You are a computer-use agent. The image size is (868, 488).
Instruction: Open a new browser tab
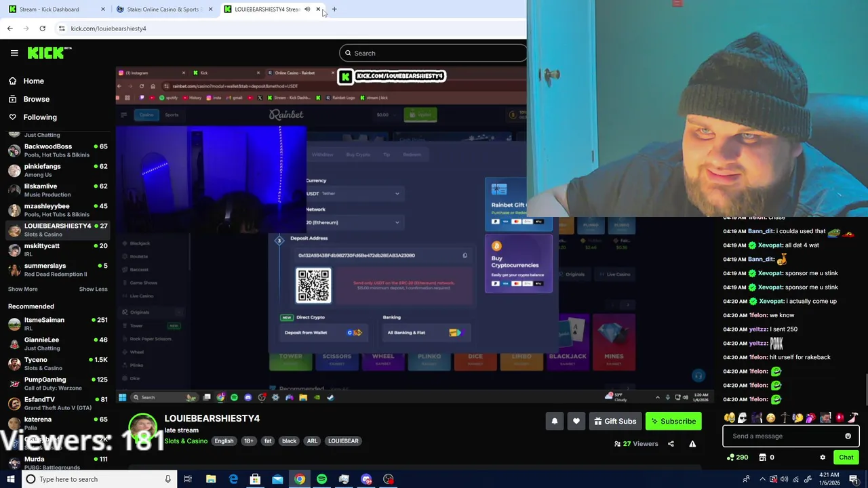coord(334,9)
